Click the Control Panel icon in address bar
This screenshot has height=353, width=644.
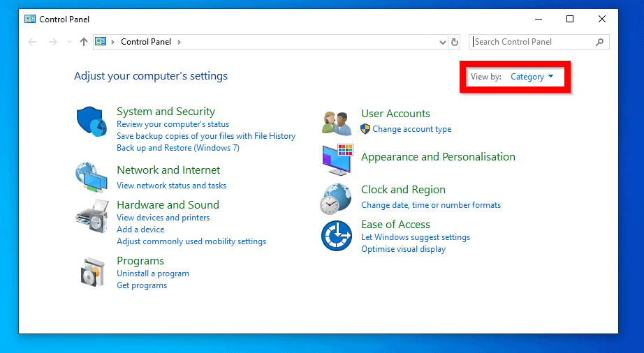[101, 41]
